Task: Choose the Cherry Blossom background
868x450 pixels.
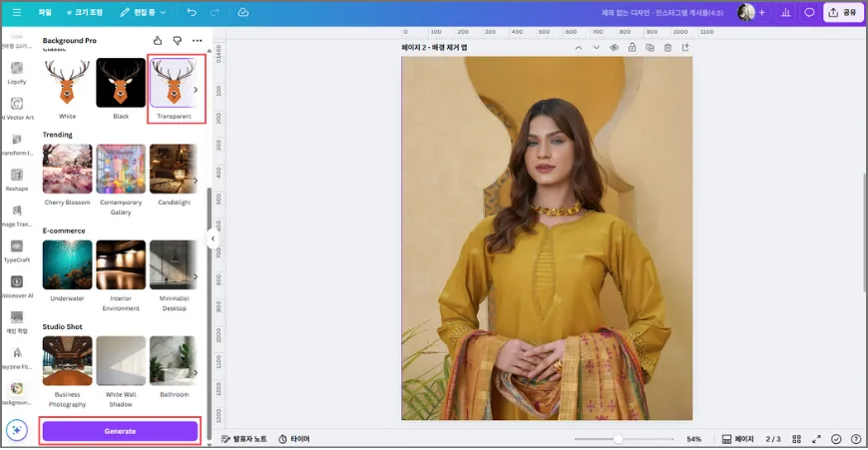Action: [67, 169]
